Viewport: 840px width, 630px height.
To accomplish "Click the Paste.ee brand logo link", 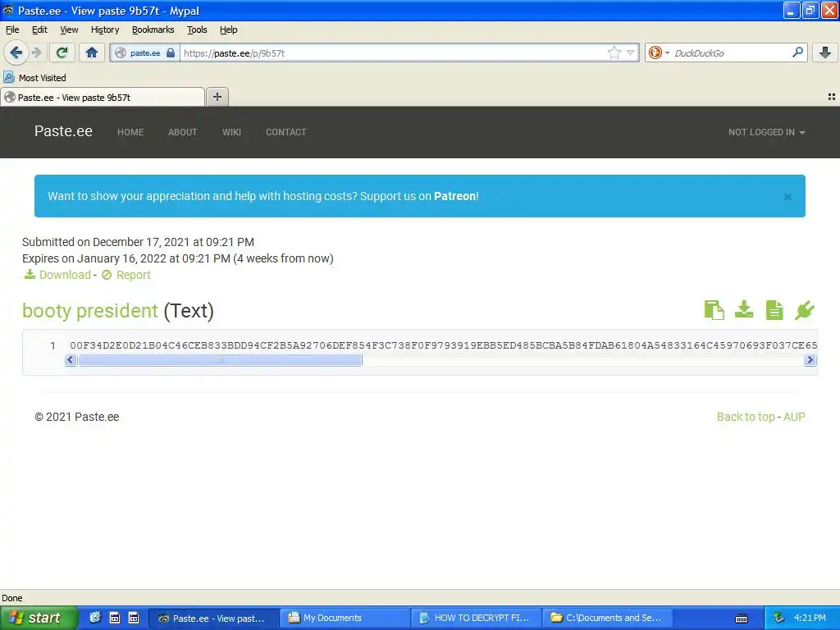I will click(x=63, y=131).
